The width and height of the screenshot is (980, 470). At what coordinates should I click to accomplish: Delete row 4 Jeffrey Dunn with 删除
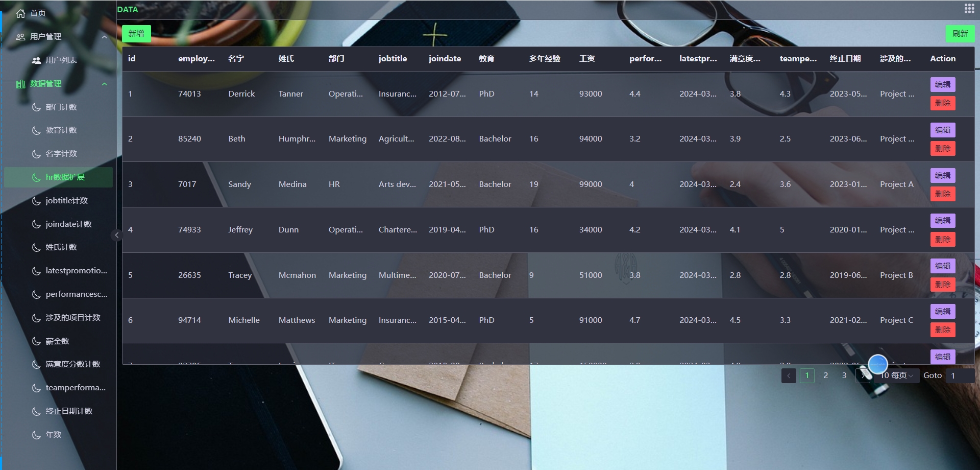[x=943, y=240]
